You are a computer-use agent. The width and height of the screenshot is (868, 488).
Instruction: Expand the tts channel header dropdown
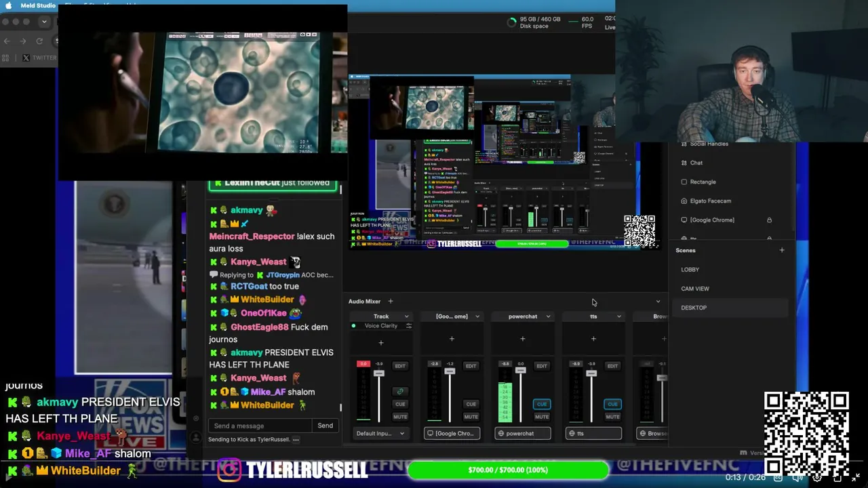(x=618, y=317)
